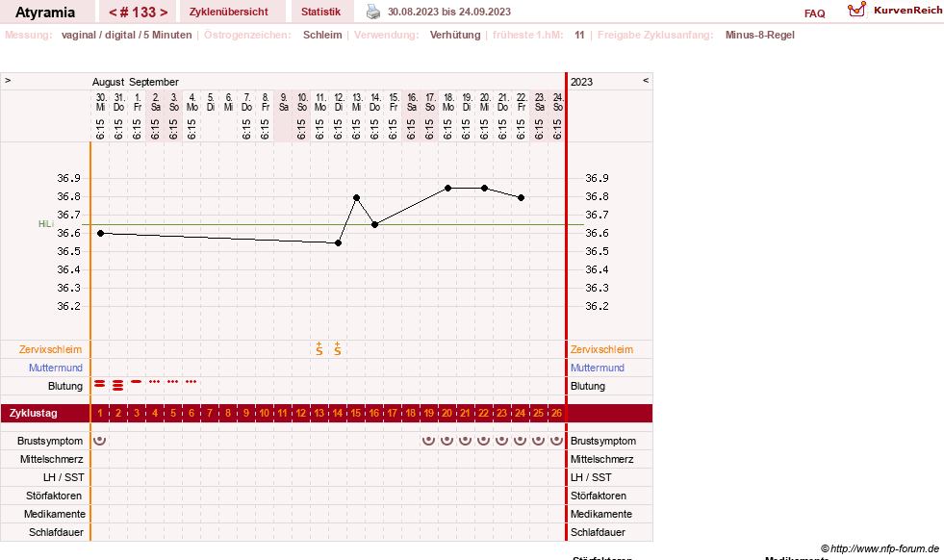The width and height of the screenshot is (944, 560).
Task: Click the spotting dots on cycle day 5
Action: coord(173,382)
